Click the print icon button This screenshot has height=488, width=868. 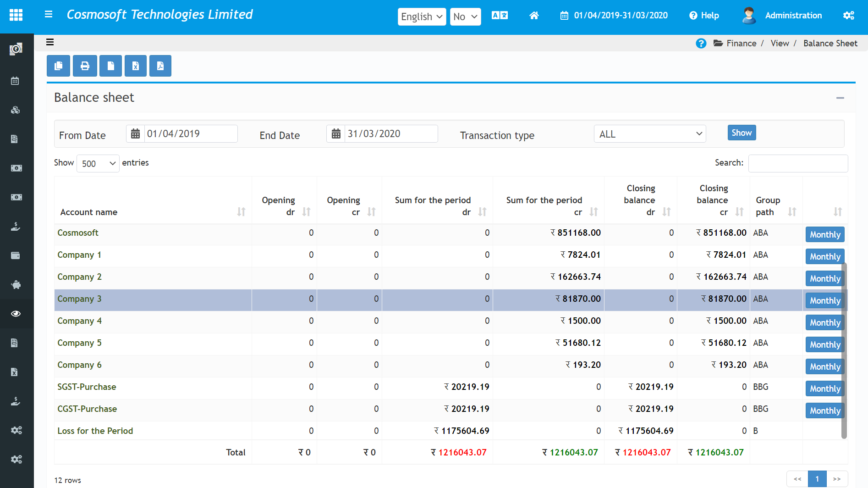pyautogui.click(x=85, y=66)
